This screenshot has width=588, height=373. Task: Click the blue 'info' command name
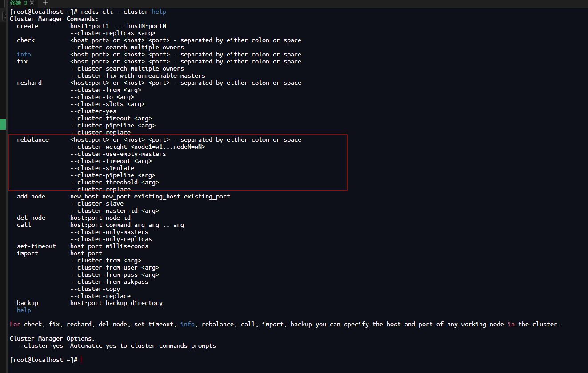(24, 54)
